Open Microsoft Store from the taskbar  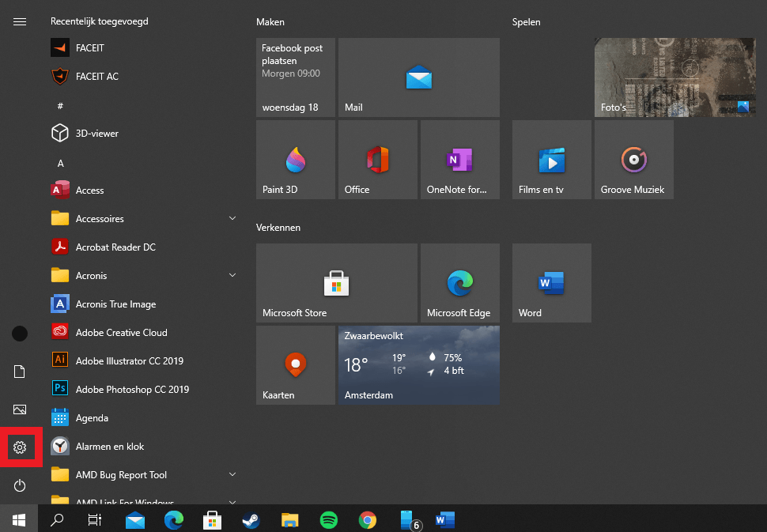click(x=212, y=519)
